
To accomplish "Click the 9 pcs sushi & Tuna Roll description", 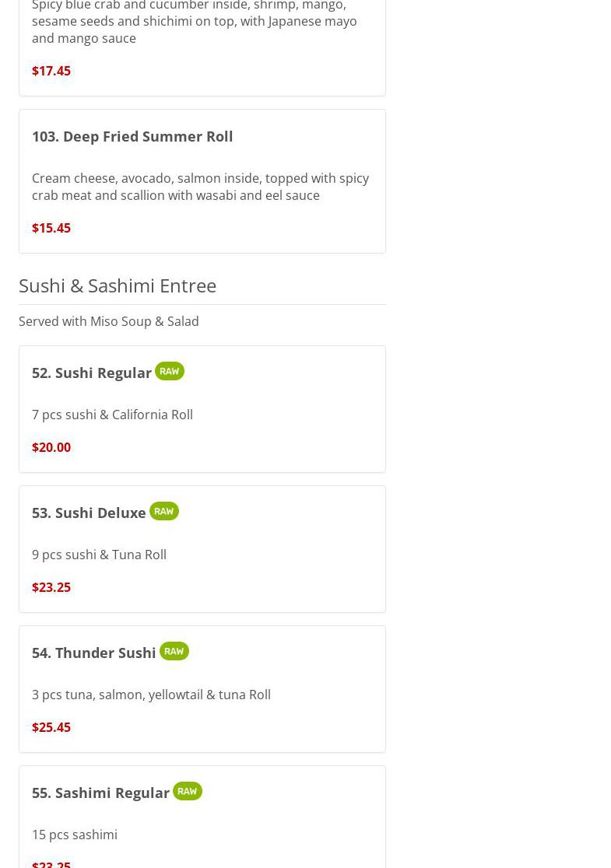I will click(99, 555).
